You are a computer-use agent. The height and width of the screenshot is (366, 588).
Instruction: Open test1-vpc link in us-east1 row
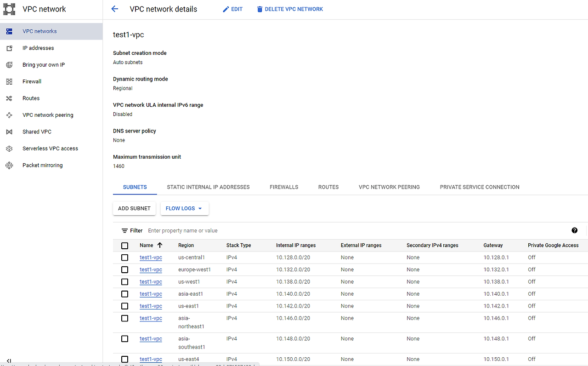(151, 306)
